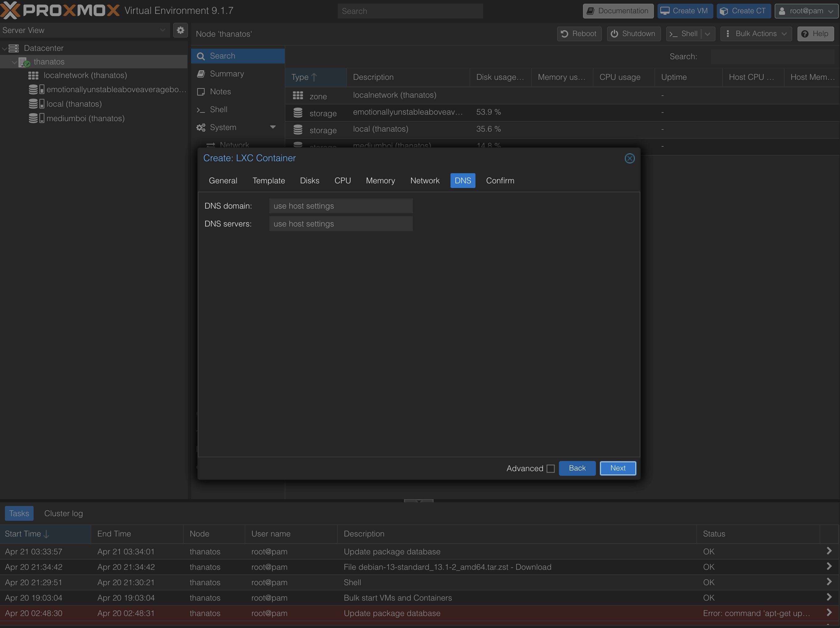
Task: Click the emotionallyunstable storage icon in tree
Action: 36,90
